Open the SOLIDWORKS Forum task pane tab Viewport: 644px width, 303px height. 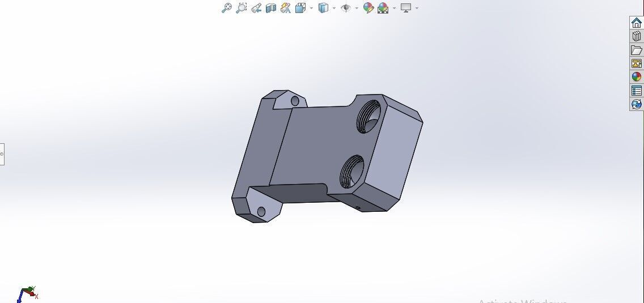pyautogui.click(x=637, y=104)
